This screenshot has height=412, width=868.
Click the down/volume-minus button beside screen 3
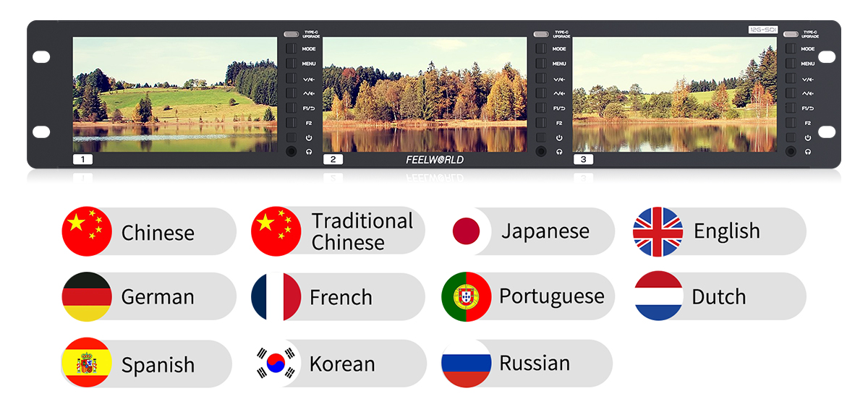tap(791, 78)
